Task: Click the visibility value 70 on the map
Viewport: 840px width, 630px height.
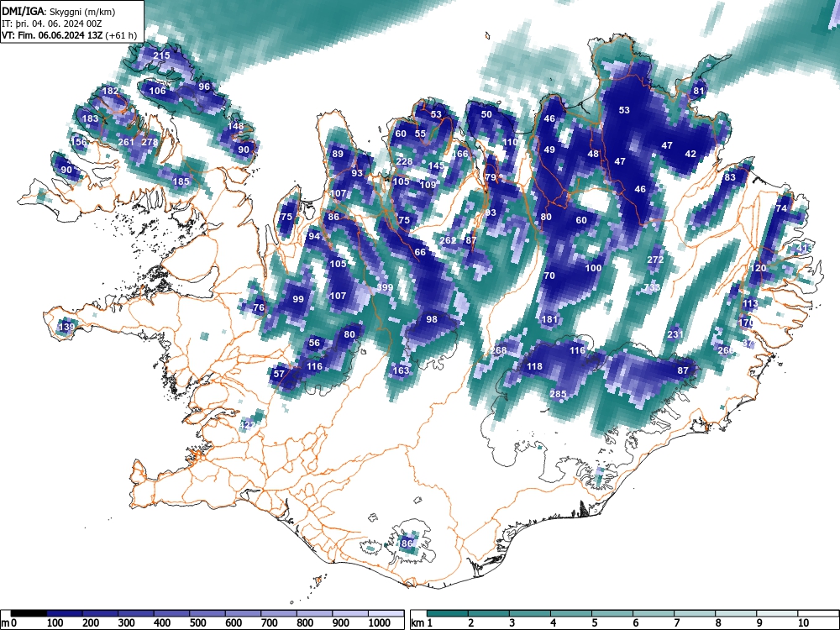Action: pos(549,276)
